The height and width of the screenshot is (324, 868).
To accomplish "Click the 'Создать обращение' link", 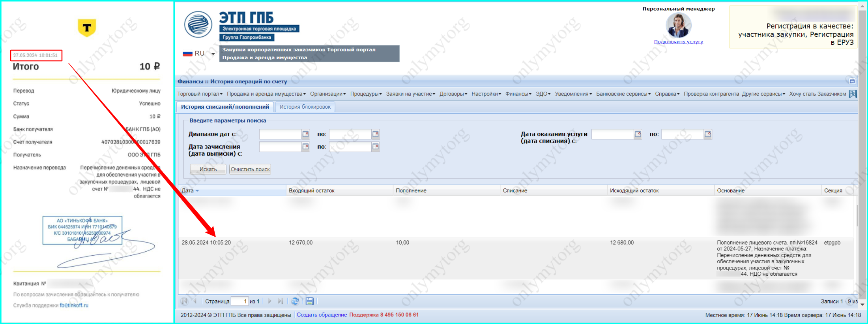I will pyautogui.click(x=322, y=315).
